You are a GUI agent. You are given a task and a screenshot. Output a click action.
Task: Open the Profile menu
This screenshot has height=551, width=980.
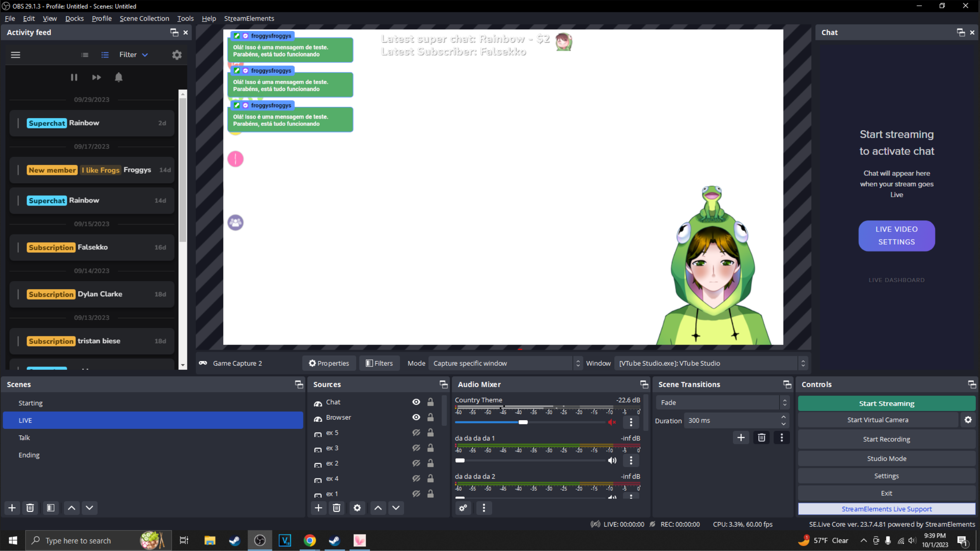click(102, 19)
